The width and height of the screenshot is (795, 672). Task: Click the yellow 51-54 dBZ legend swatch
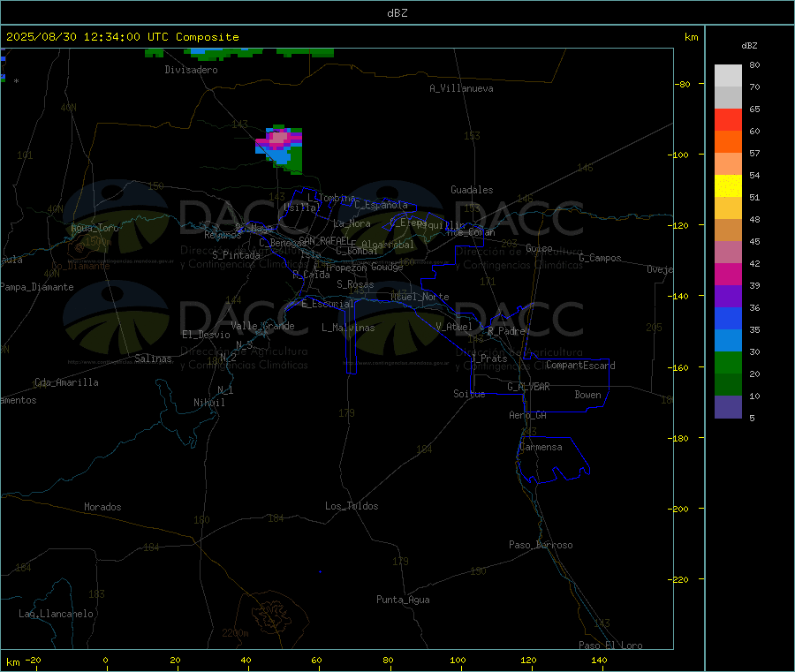point(728,186)
